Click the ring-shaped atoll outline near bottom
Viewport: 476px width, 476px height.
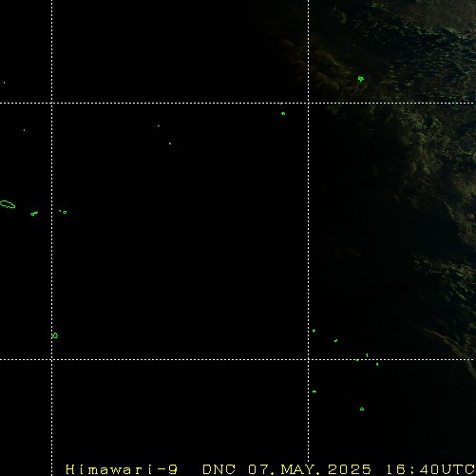coord(362,409)
